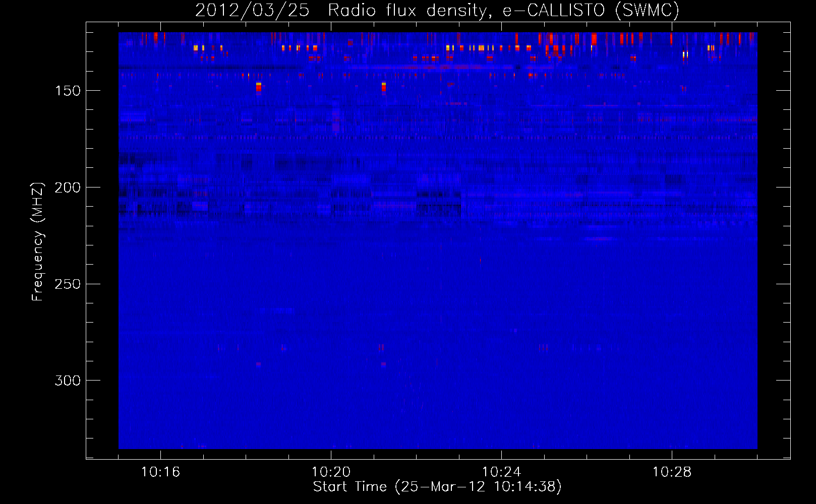Click the 10:16 time tick label
Image resolution: width=816 pixels, height=504 pixels.
point(160,472)
